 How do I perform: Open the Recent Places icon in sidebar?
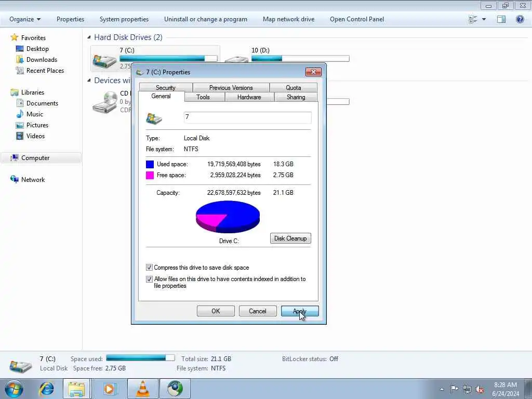click(x=20, y=70)
